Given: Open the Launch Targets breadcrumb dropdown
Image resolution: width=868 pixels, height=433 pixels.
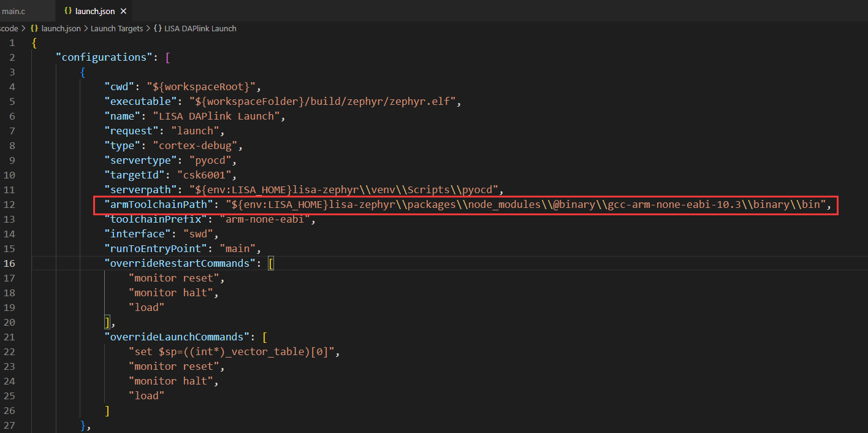Looking at the screenshot, I should click(116, 28).
